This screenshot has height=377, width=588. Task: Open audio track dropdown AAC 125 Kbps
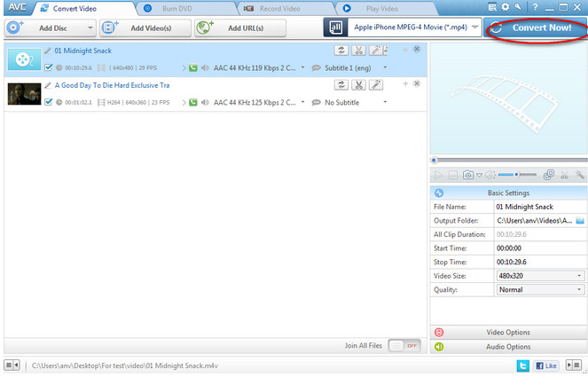pyautogui.click(x=302, y=102)
